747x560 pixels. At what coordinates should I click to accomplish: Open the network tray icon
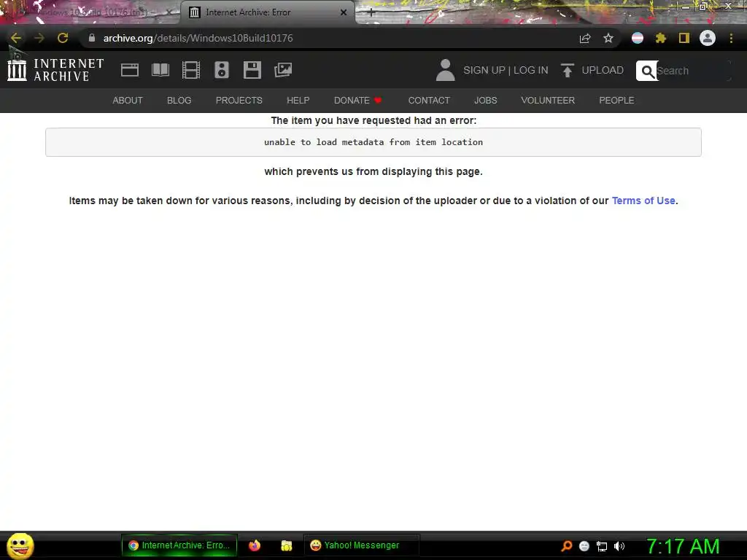click(602, 546)
